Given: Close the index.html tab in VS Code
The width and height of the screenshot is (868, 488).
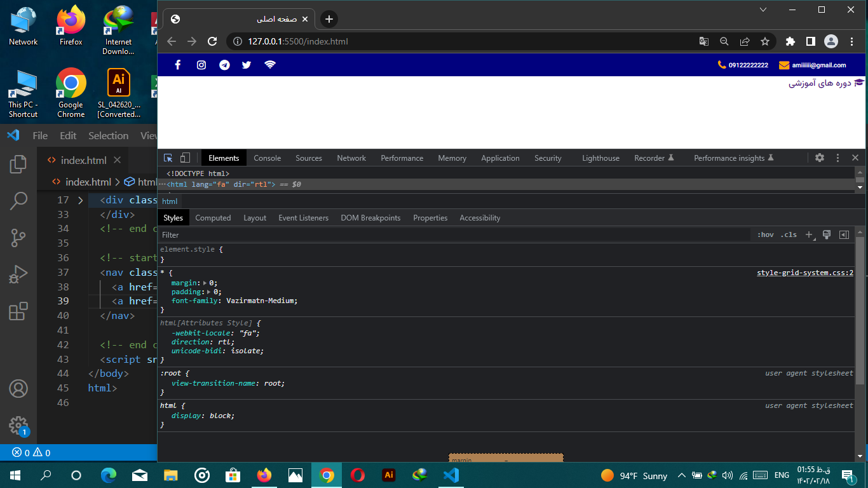Looking at the screenshot, I should (118, 160).
